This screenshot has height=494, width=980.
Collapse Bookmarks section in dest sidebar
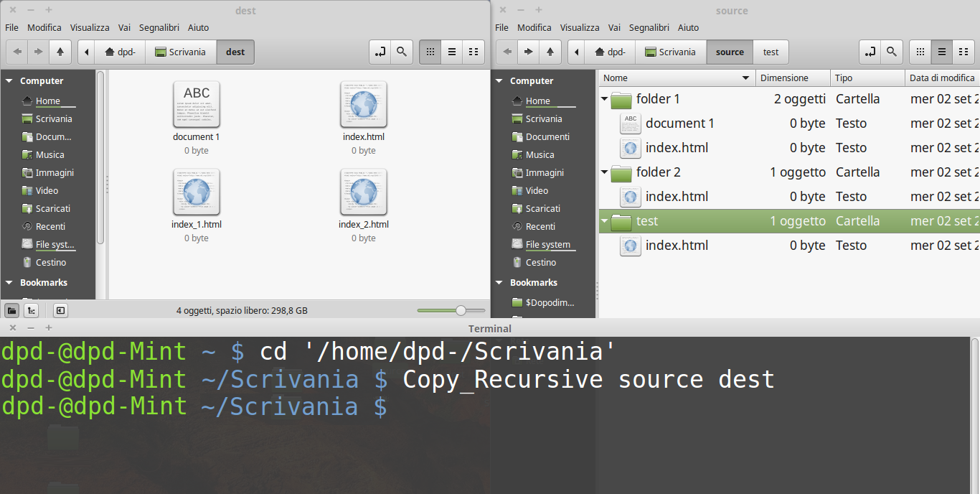[9, 283]
